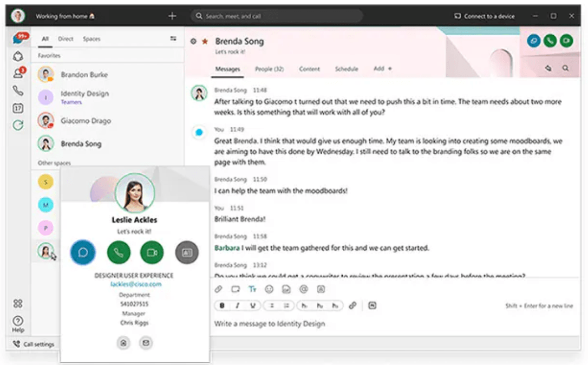The height and width of the screenshot is (365, 588).
Task: Open the People (32) tab
Action: pyautogui.click(x=269, y=69)
